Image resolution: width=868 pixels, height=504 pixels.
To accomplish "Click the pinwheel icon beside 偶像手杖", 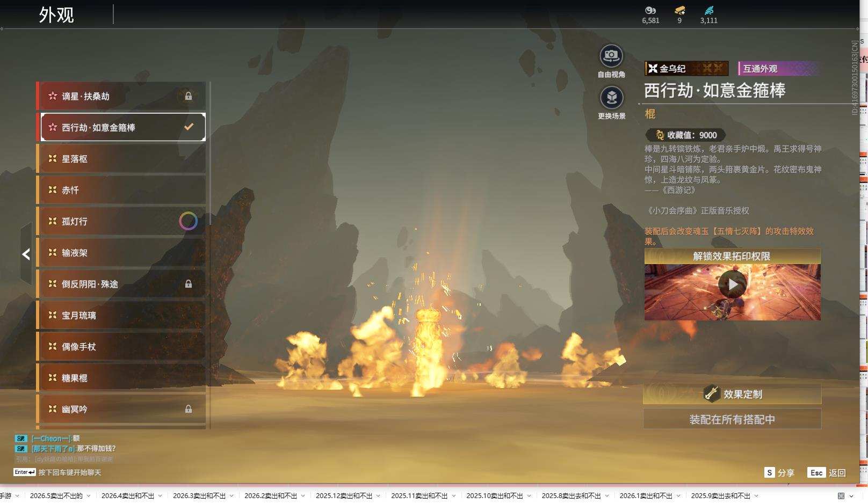I will [53, 347].
